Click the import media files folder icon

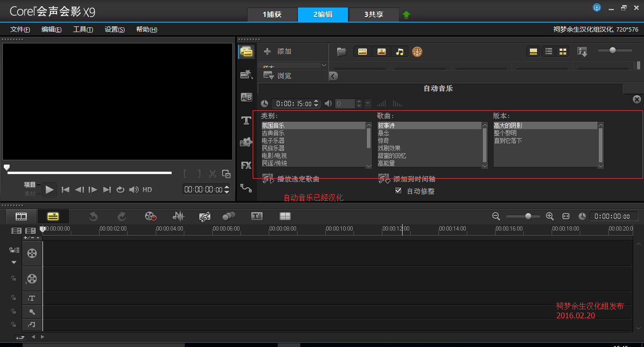coord(342,51)
